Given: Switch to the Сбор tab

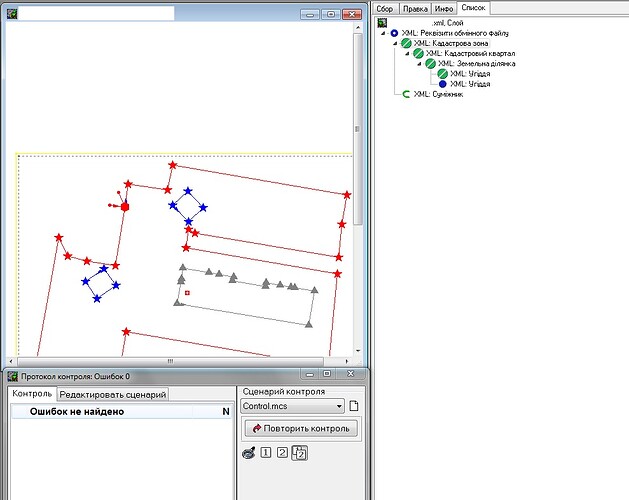Looking at the screenshot, I should 385,8.
